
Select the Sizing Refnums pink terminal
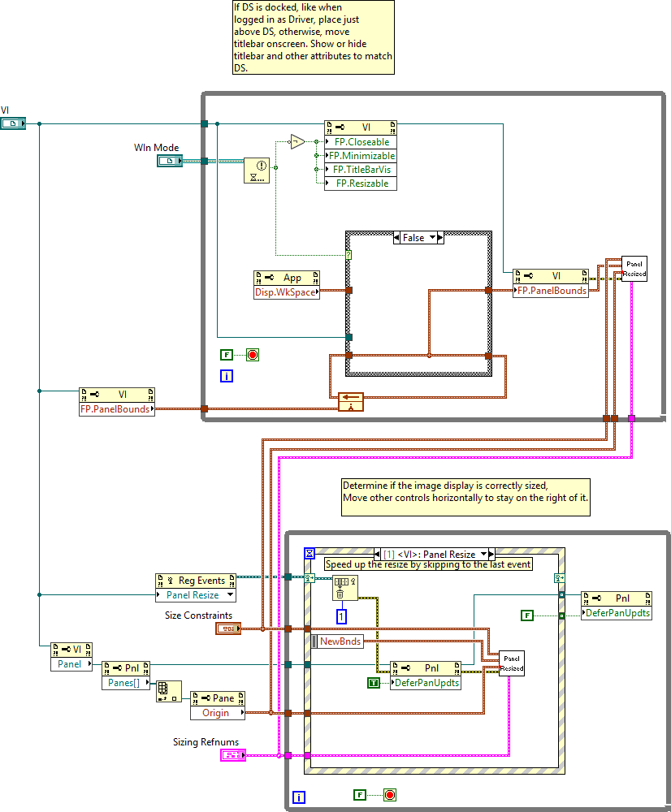pos(232,756)
